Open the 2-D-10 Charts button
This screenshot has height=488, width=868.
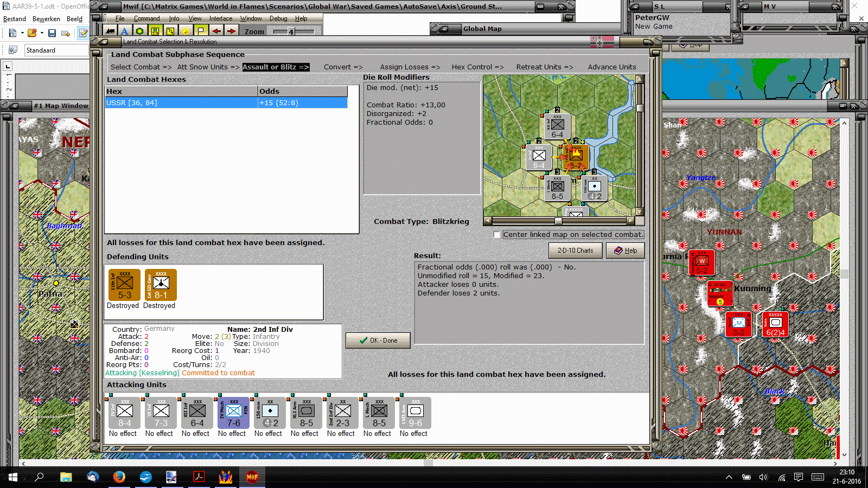[x=576, y=251]
